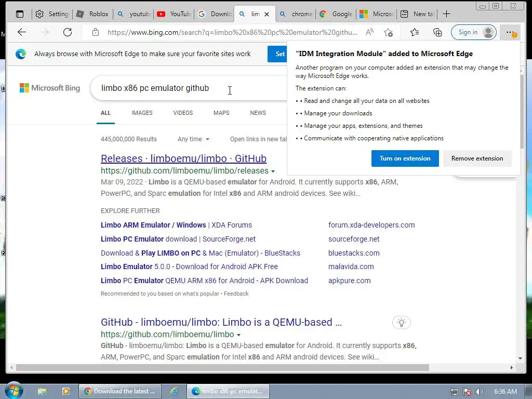Open Download & Play LIMBO BlueStacks link
Image resolution: width=532 pixels, height=399 pixels.
click(x=201, y=253)
